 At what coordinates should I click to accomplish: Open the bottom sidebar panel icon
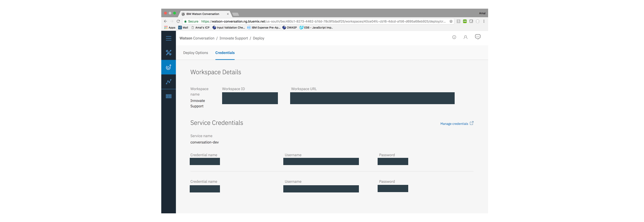[168, 96]
